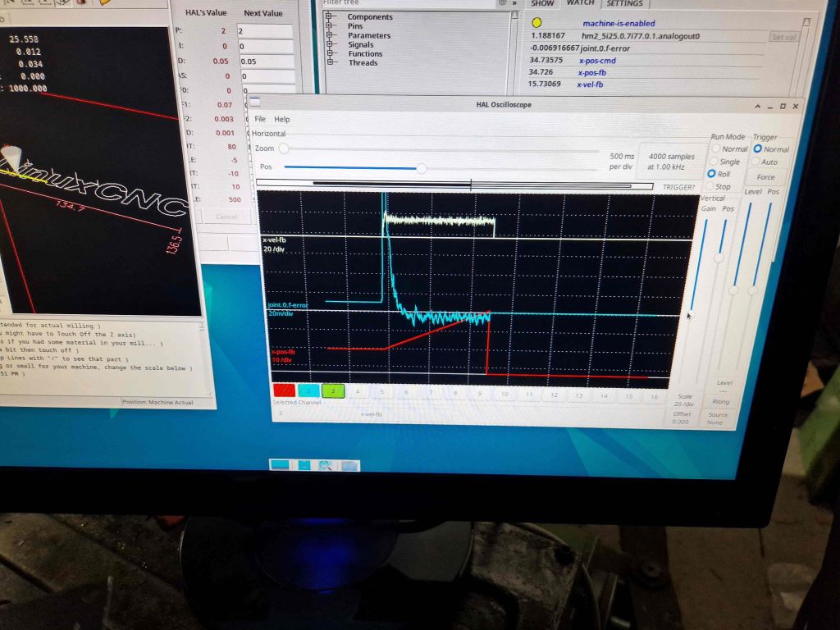Select Stop run mode
This screenshot has height=630, width=840.
[x=718, y=186]
